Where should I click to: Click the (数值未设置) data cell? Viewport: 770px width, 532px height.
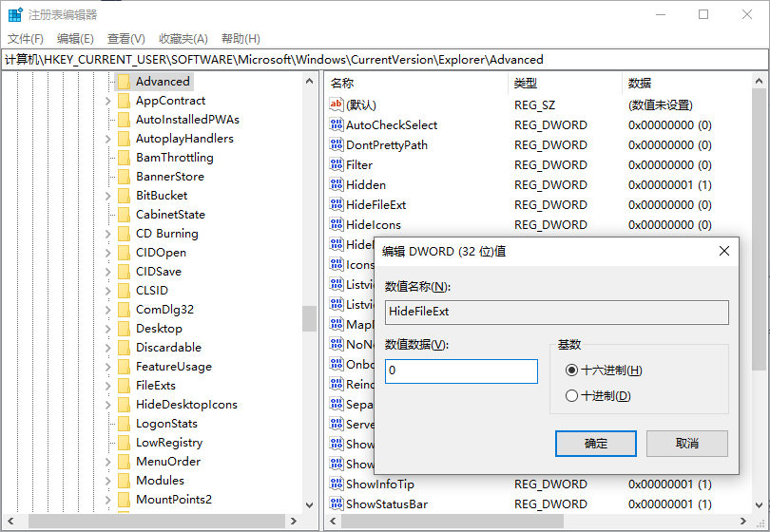[661, 105]
